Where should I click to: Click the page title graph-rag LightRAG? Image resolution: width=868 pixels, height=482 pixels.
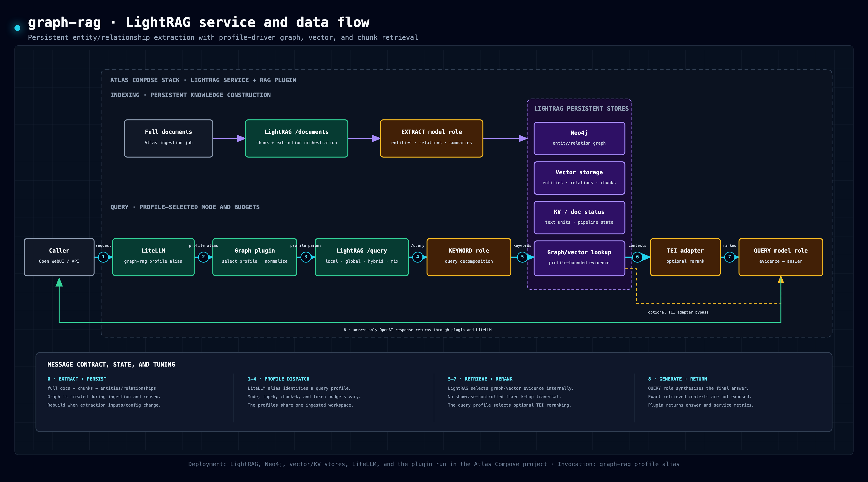[x=198, y=23]
